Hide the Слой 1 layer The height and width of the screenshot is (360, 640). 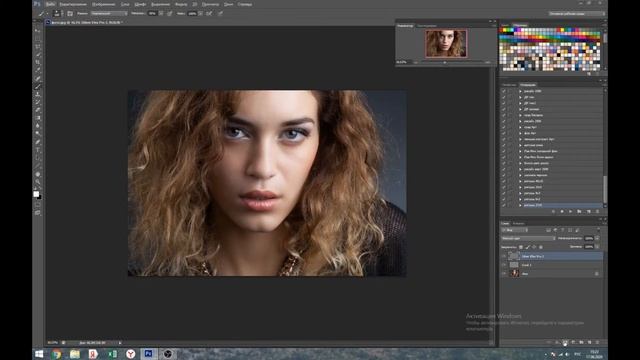(504, 265)
